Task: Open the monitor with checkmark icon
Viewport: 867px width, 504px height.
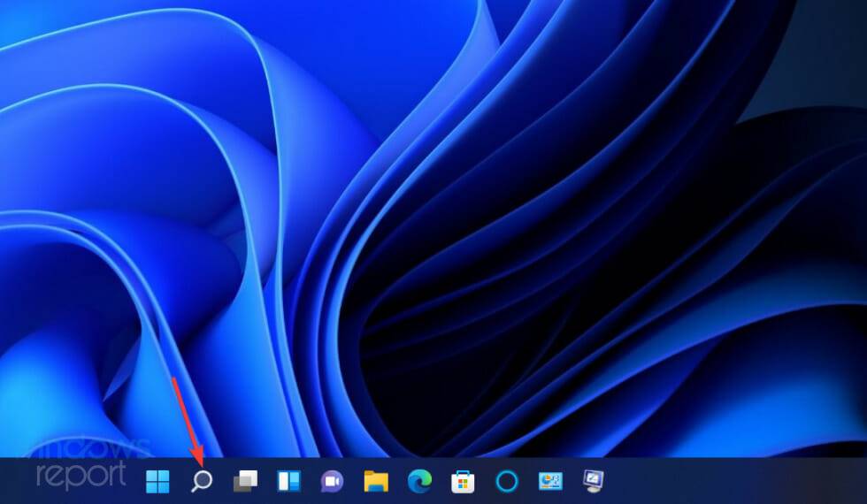Action: click(x=594, y=481)
